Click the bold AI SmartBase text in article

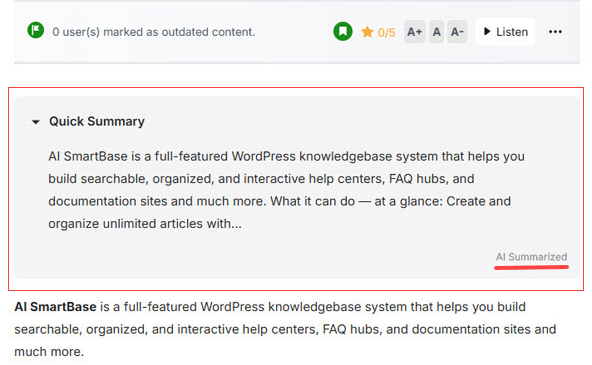coord(56,306)
